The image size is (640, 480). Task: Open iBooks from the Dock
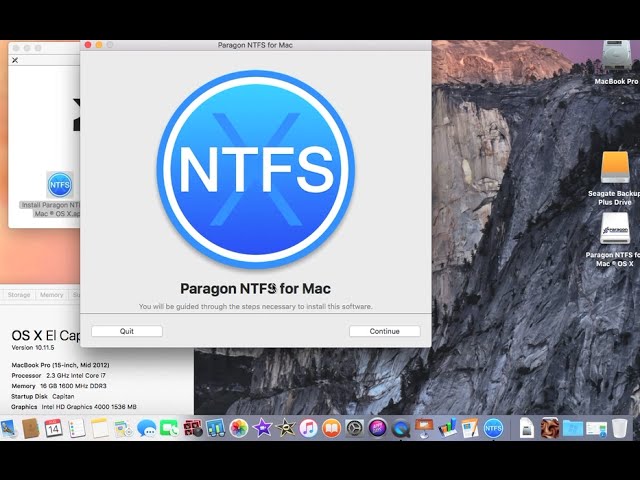(x=331, y=429)
